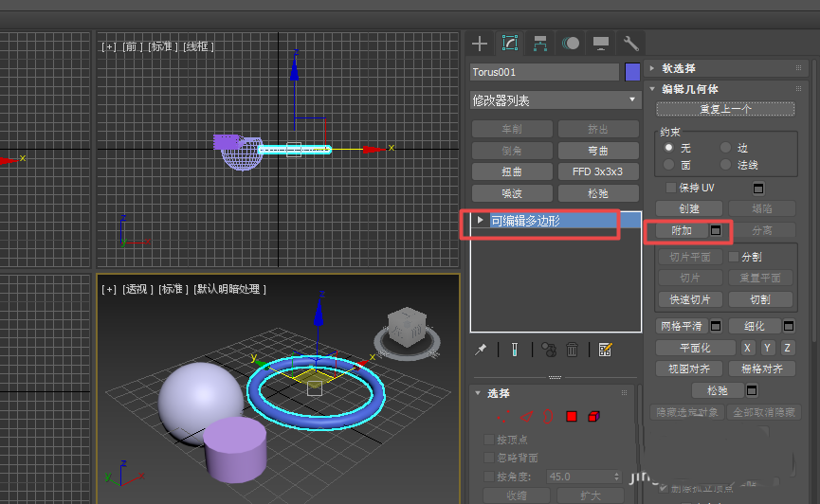Open attach list box next to 附加
This screenshot has height=504, width=820.
pos(716,230)
